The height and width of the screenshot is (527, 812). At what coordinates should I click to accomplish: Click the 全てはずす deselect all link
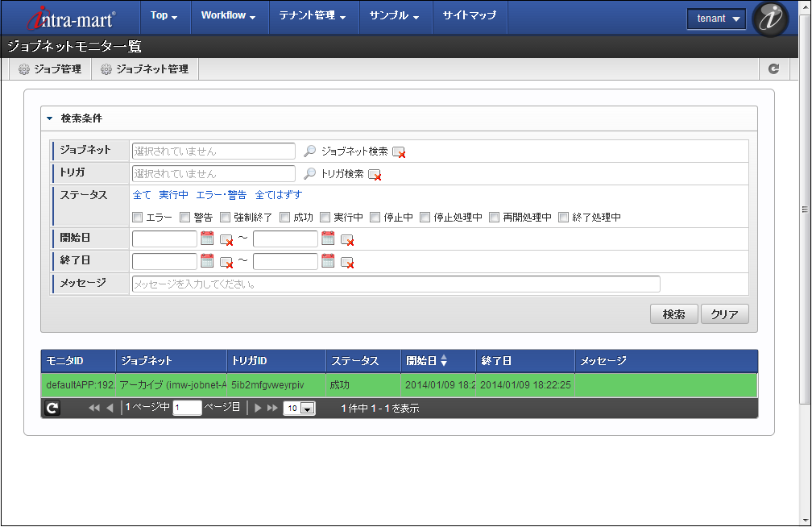[x=278, y=195]
